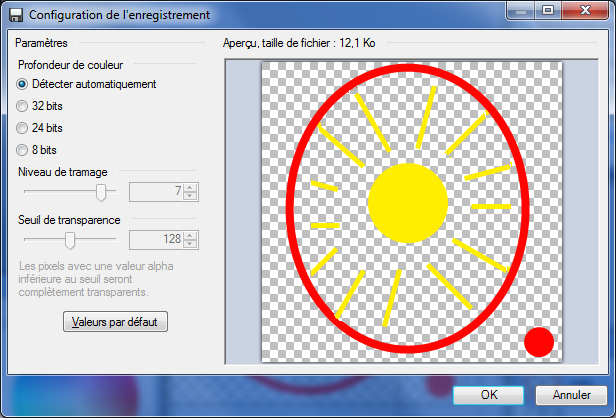Image resolution: width=616 pixels, height=418 pixels.
Task: Decrease the Seuil de transparence with down arrow
Action: (x=190, y=244)
